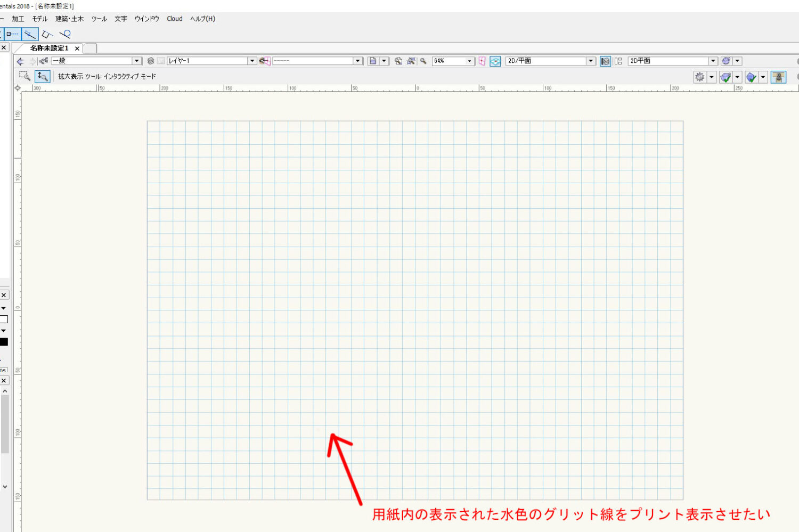Click the teapot with green checkmark icon

(x=725, y=77)
